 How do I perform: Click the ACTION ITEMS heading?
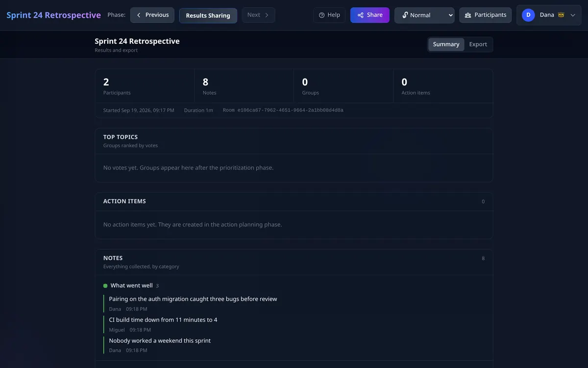pos(124,201)
